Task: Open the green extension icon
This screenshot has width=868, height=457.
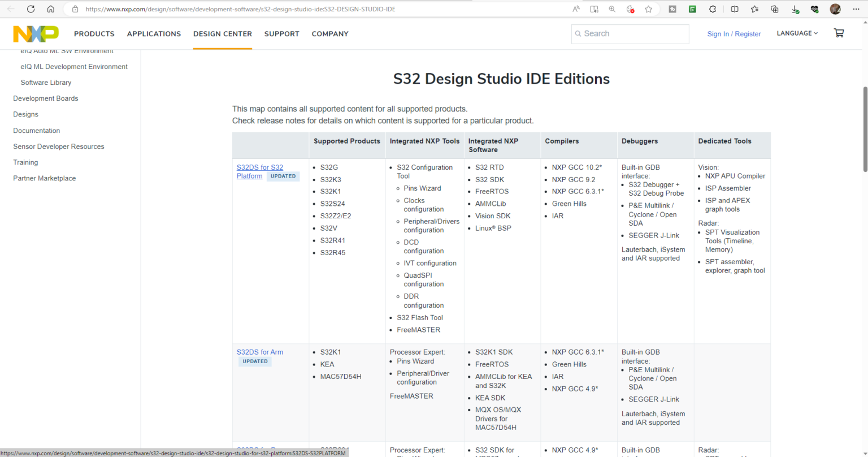Action: coord(692,9)
